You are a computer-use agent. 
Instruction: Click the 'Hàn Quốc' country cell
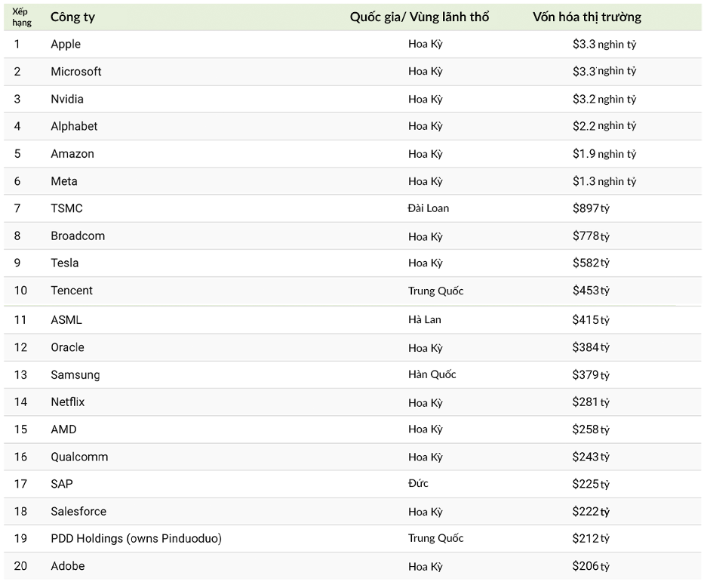432,374
